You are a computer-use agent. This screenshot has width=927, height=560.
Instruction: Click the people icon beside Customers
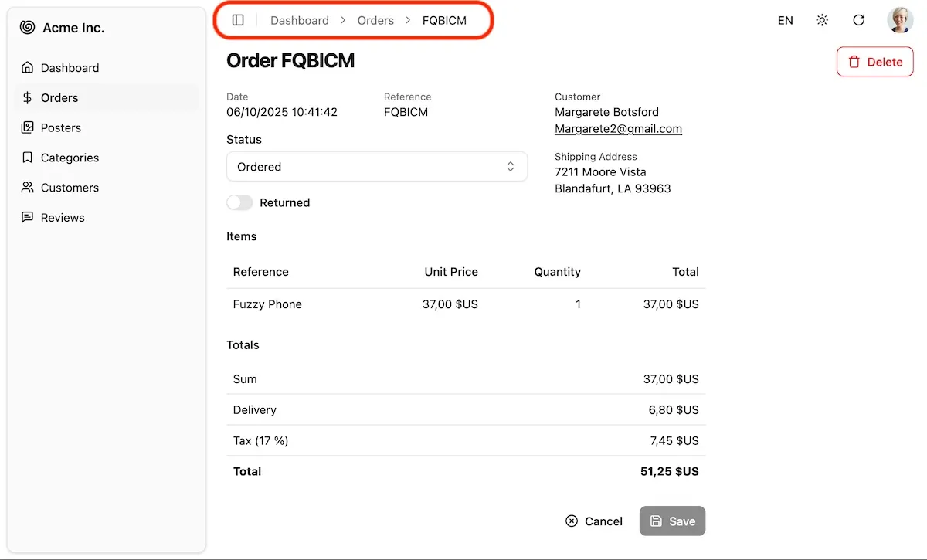pos(28,188)
